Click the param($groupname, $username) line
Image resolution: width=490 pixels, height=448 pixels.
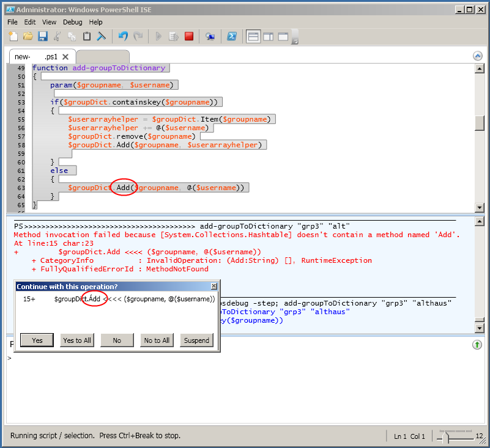(111, 85)
